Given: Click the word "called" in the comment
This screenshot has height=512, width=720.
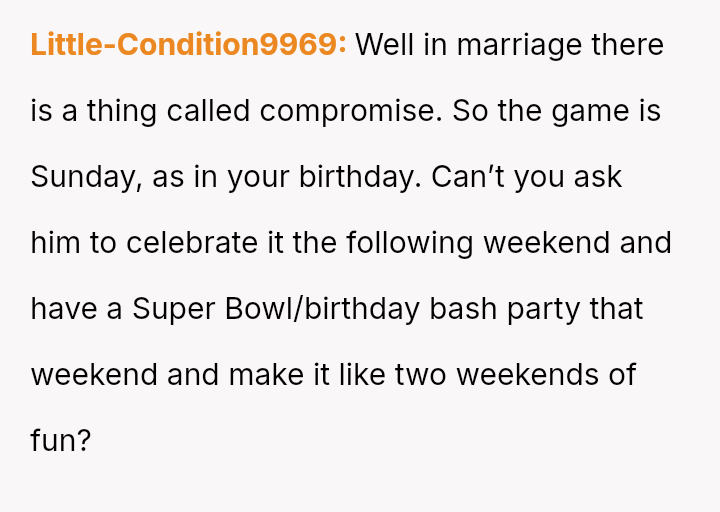Looking at the screenshot, I should tap(208, 111).
